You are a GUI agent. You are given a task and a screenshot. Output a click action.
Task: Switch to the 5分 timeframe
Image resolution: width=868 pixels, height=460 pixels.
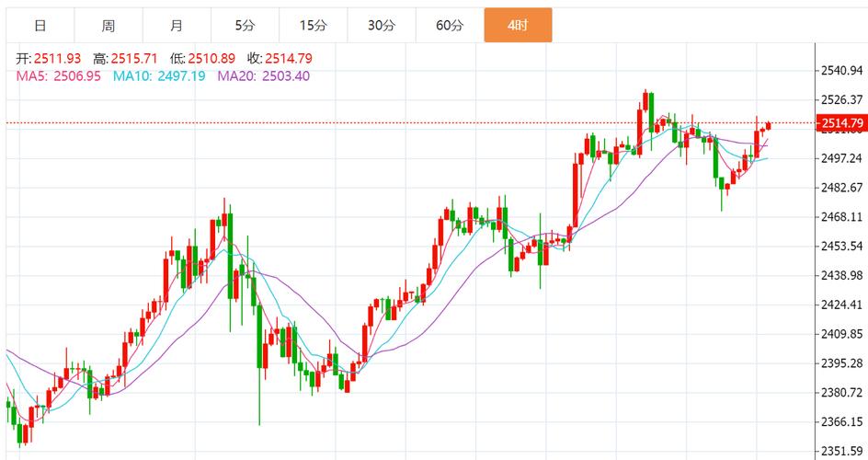[245, 25]
